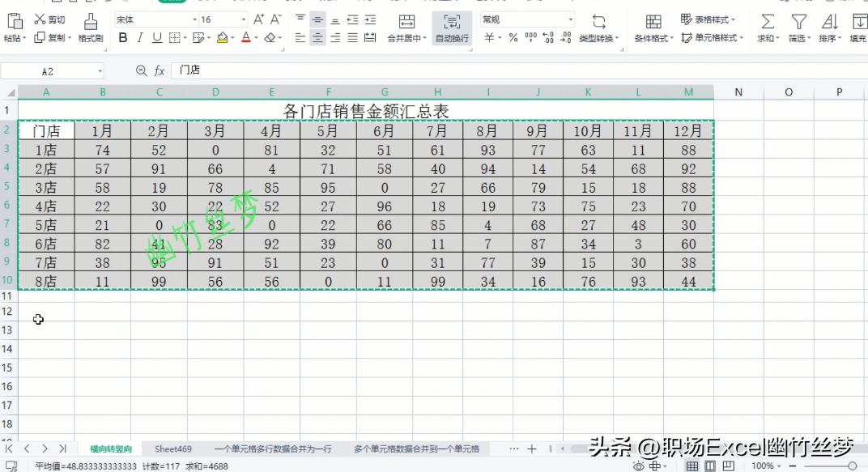Click the Fill (填充) button
Image resolution: width=868 pixels, height=472 pixels.
858,28
